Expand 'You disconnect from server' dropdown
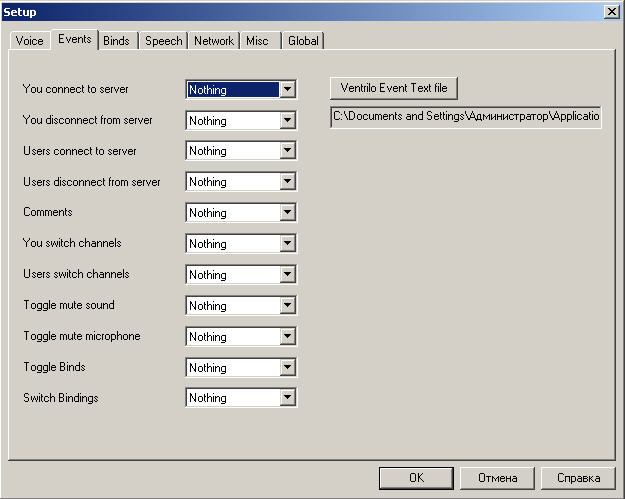Image resolution: width=625 pixels, height=499 pixels. tap(288, 121)
